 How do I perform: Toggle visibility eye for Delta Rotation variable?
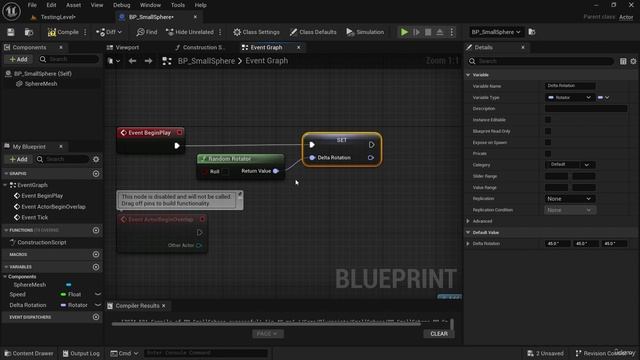[x=98, y=305]
